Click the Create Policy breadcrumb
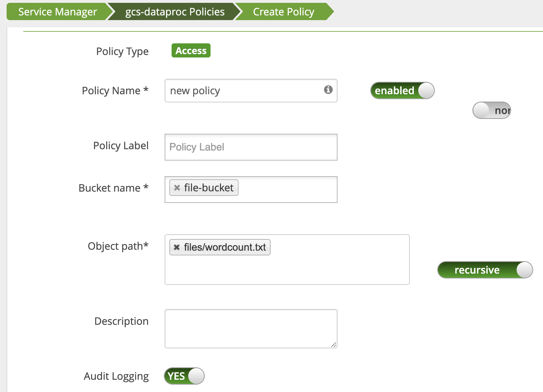Image resolution: width=543 pixels, height=392 pixels. [x=283, y=12]
